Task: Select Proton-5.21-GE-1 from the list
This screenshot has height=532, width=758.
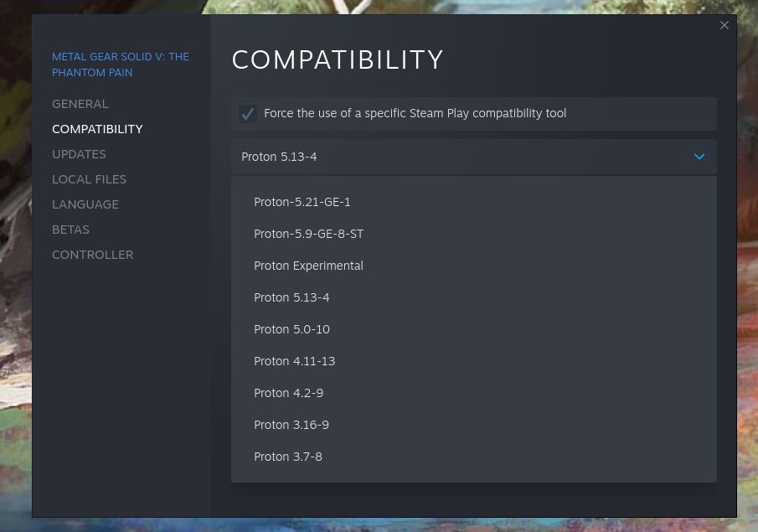Action: click(302, 202)
